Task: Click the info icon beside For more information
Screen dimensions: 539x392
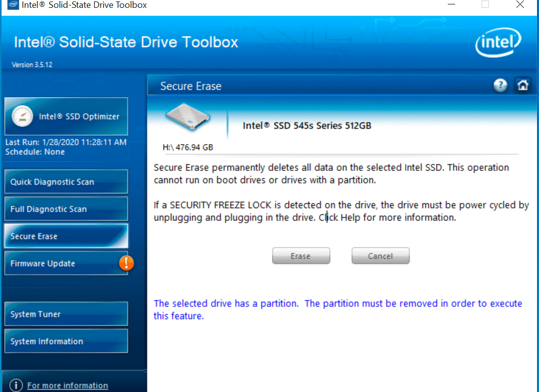Action: [16, 385]
